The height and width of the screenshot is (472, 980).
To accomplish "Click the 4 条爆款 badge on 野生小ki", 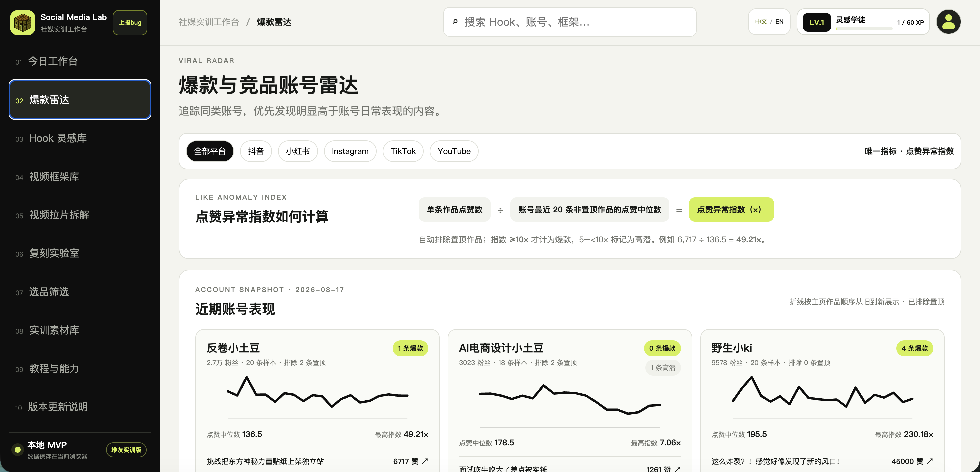I will pos(914,348).
